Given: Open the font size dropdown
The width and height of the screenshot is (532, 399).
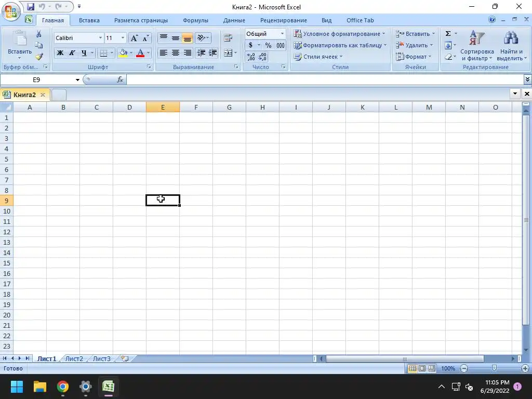Looking at the screenshot, I should click(x=123, y=37).
